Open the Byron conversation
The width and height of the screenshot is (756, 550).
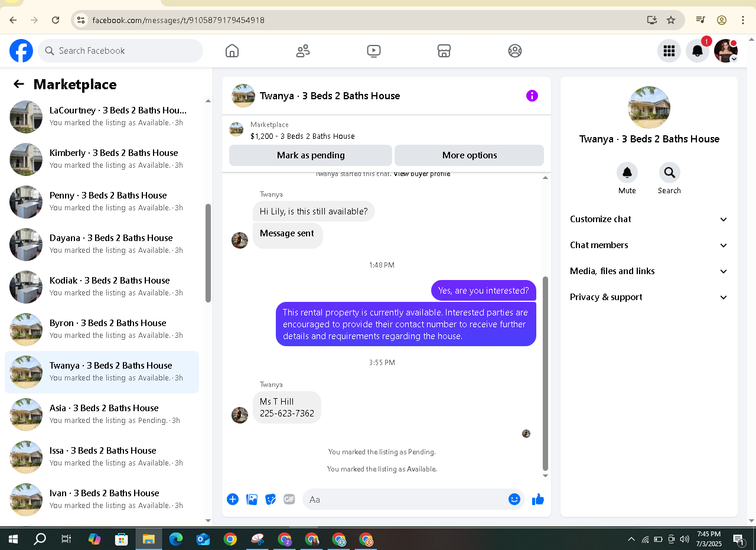pyautogui.click(x=102, y=330)
